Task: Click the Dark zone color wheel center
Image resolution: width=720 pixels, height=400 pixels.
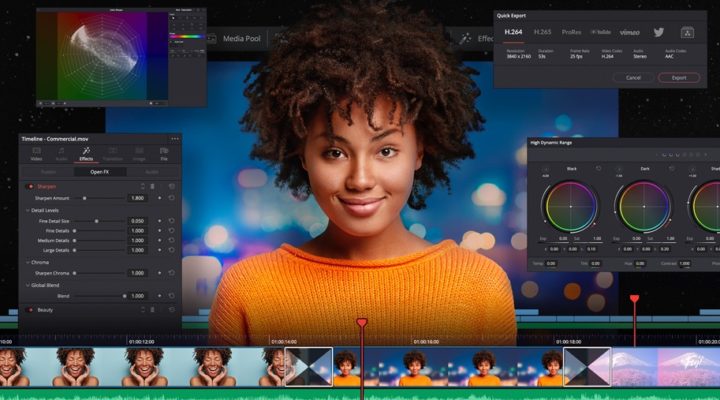Action: click(644, 207)
